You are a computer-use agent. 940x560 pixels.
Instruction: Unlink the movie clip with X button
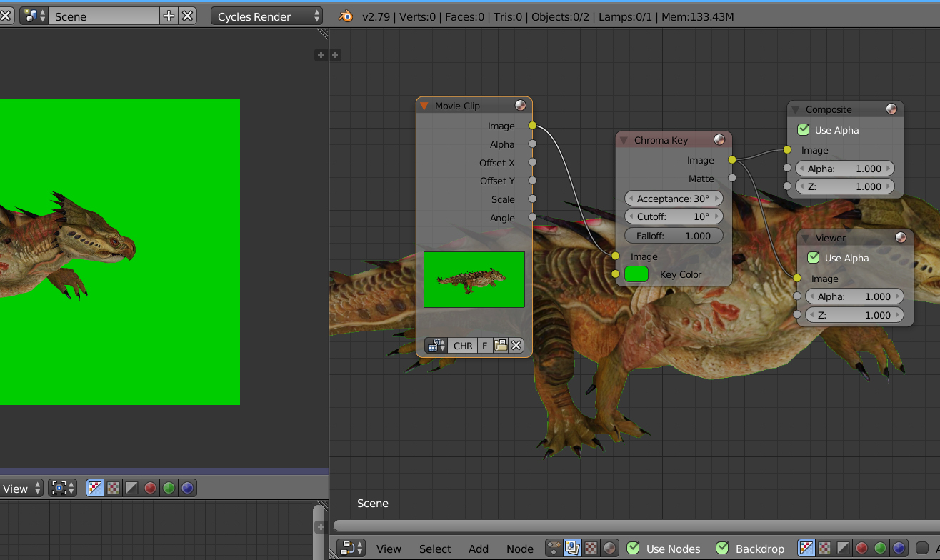pyautogui.click(x=516, y=346)
